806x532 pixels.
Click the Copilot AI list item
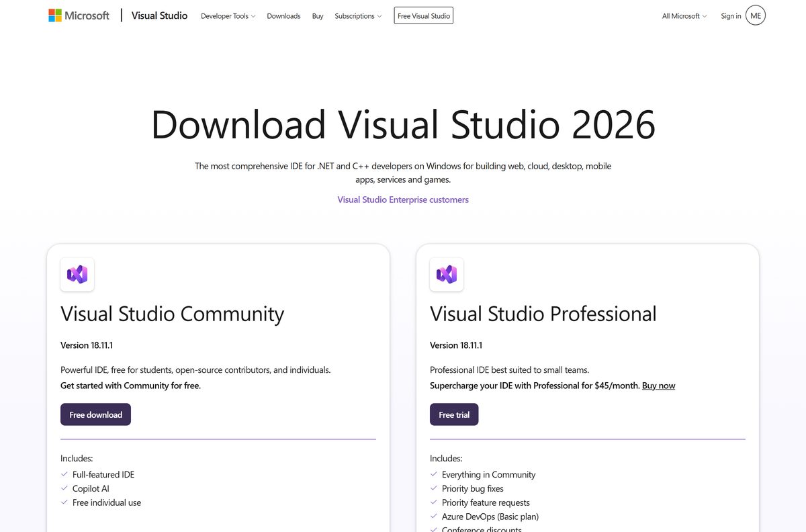pyautogui.click(x=91, y=488)
